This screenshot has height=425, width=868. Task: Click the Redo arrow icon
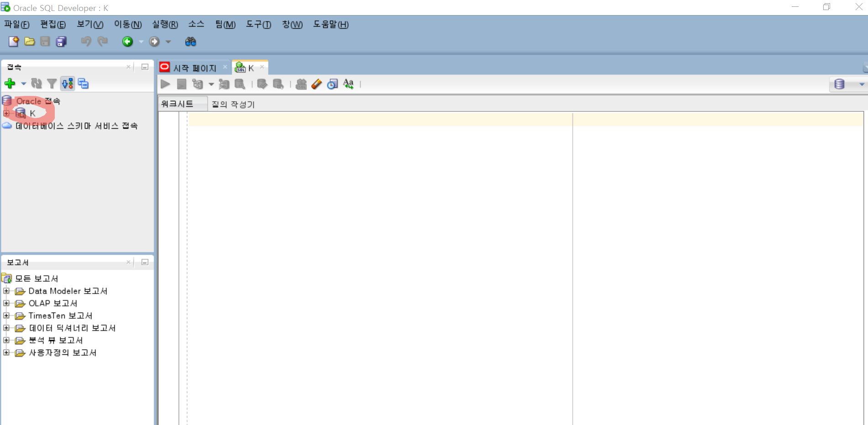click(103, 42)
